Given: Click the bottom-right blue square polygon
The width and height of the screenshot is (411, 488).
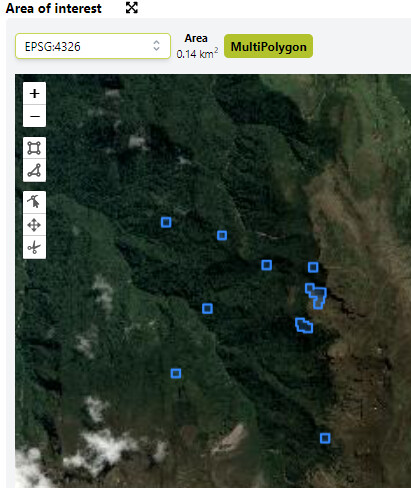Looking at the screenshot, I should (x=325, y=438).
